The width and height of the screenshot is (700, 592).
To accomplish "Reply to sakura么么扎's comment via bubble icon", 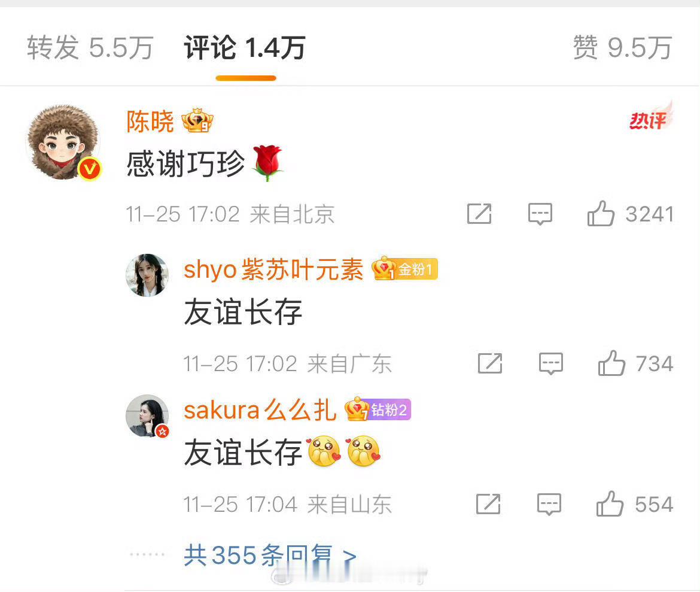I will [x=549, y=505].
